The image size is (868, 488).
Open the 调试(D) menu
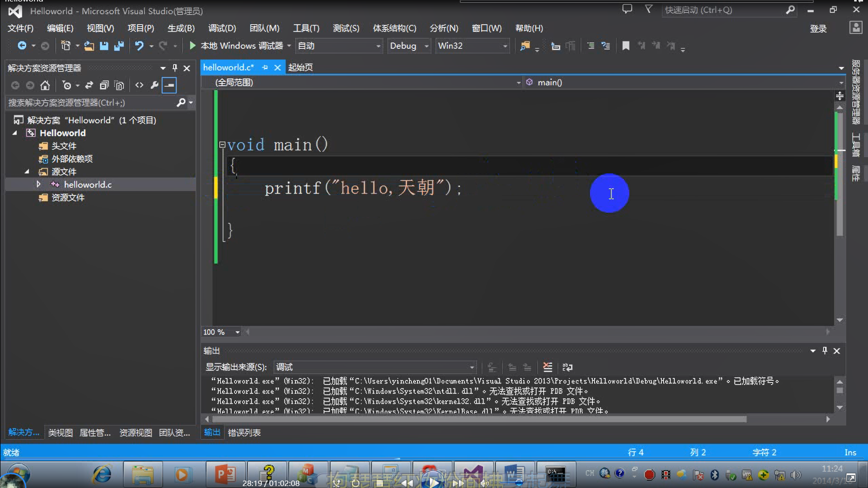click(222, 28)
